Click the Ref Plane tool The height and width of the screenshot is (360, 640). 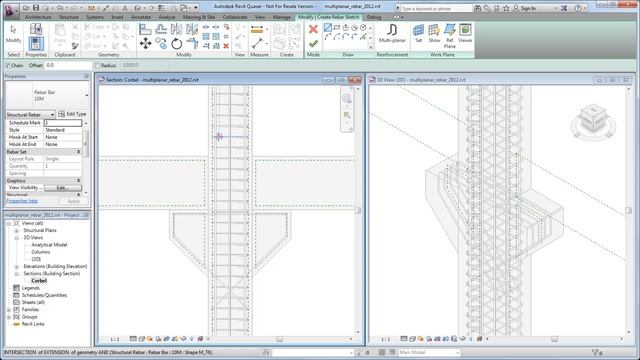(449, 36)
